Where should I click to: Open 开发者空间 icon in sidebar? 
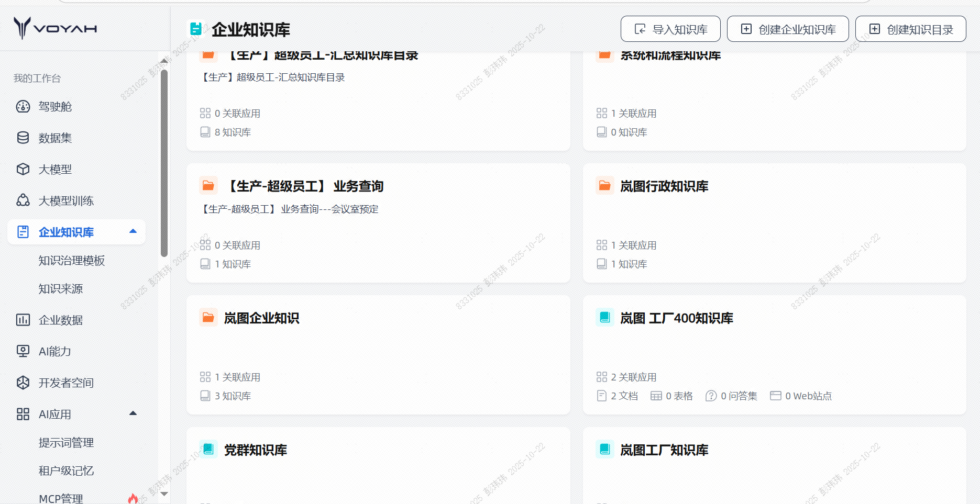click(23, 383)
